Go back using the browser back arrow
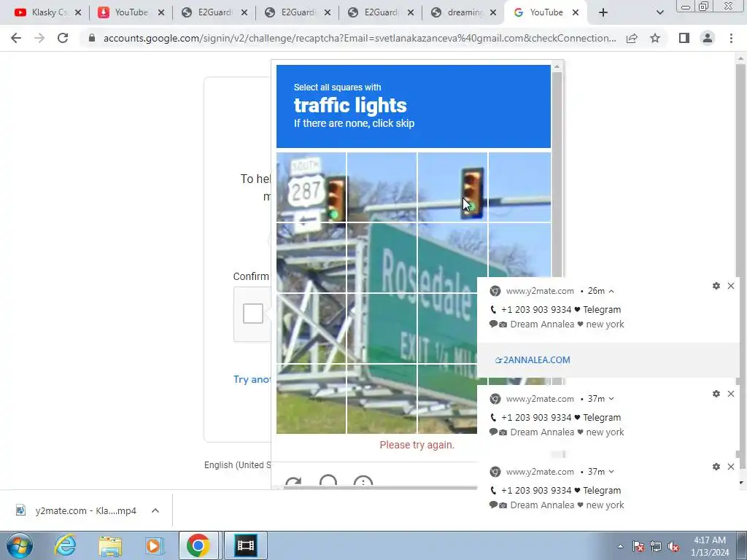Screen dimensions: 747x560 (x=16, y=38)
